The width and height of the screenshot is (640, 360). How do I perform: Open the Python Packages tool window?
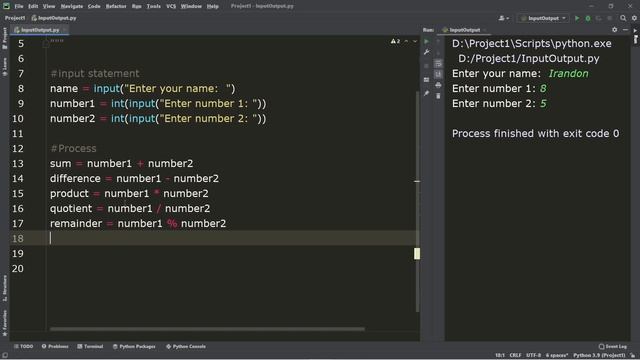click(x=134, y=347)
